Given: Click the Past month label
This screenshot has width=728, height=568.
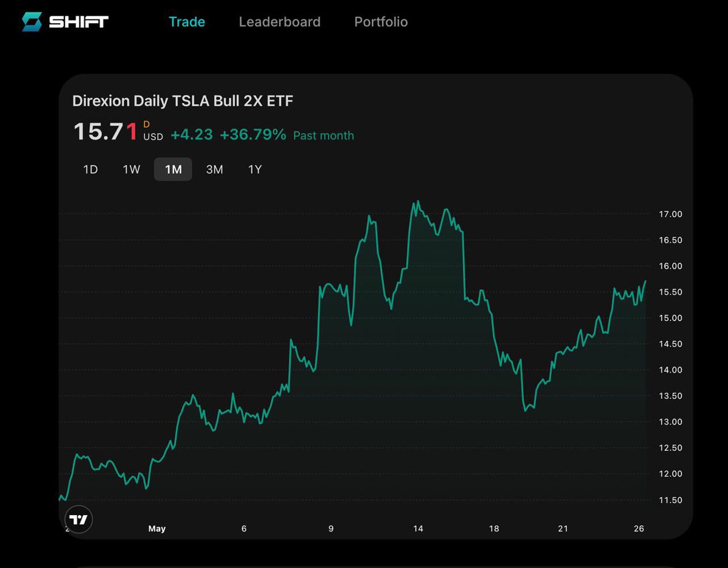Looking at the screenshot, I should click(323, 135).
